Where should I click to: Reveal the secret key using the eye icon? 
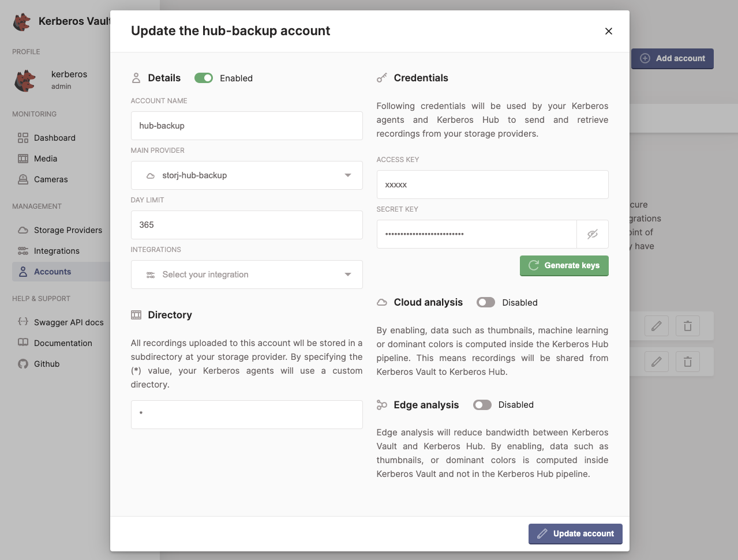[x=593, y=234]
